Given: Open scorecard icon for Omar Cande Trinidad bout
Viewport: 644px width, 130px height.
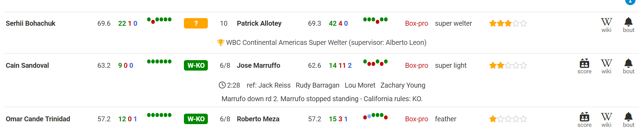Looking at the screenshot, I should (584, 120).
